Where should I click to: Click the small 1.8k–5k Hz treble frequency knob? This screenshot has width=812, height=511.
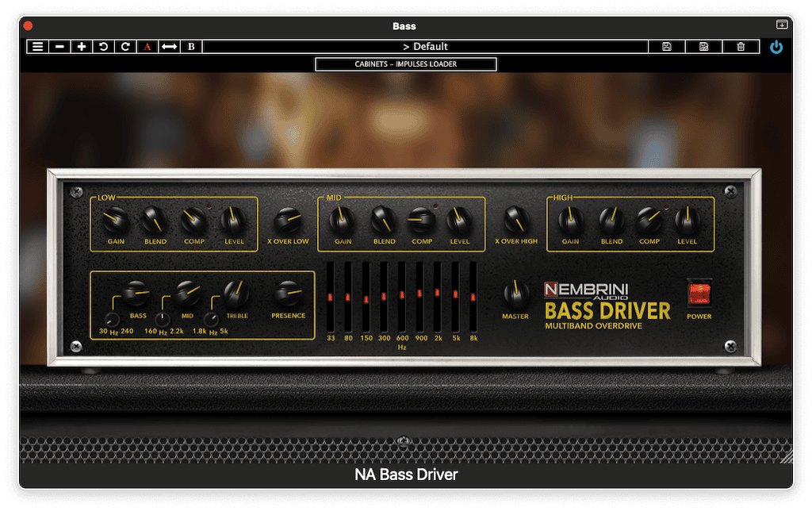tap(211, 319)
